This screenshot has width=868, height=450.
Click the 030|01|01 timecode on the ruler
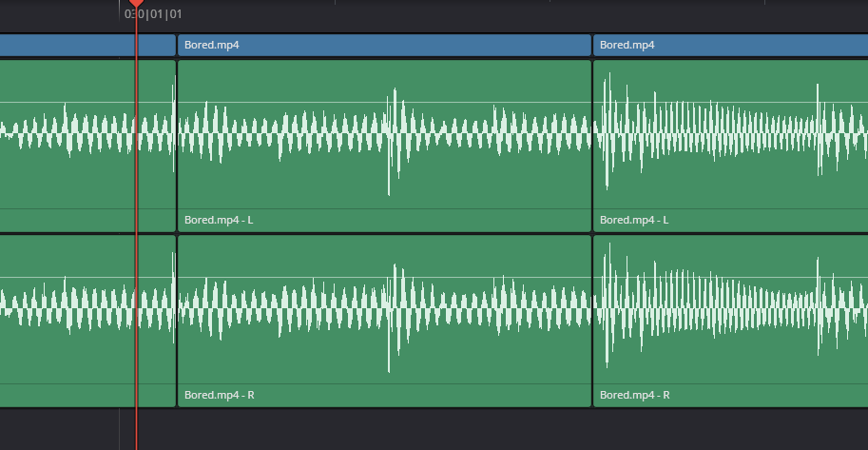tap(153, 14)
